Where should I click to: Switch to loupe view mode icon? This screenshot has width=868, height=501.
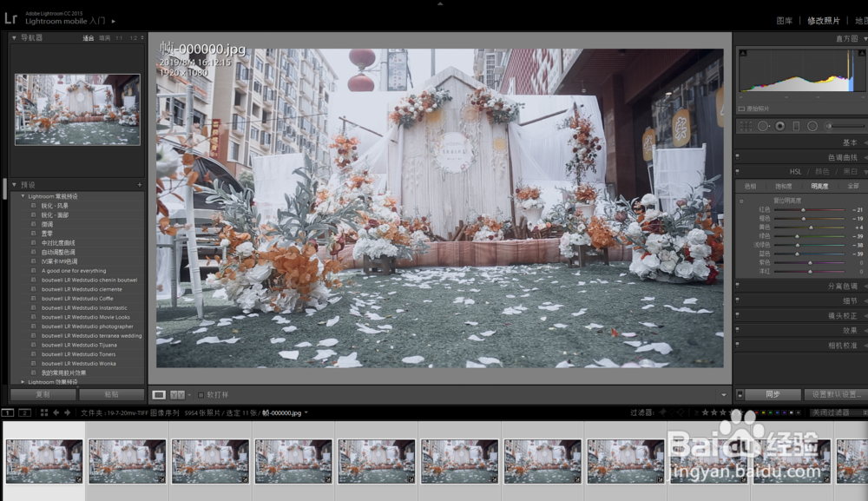pyautogui.click(x=159, y=395)
